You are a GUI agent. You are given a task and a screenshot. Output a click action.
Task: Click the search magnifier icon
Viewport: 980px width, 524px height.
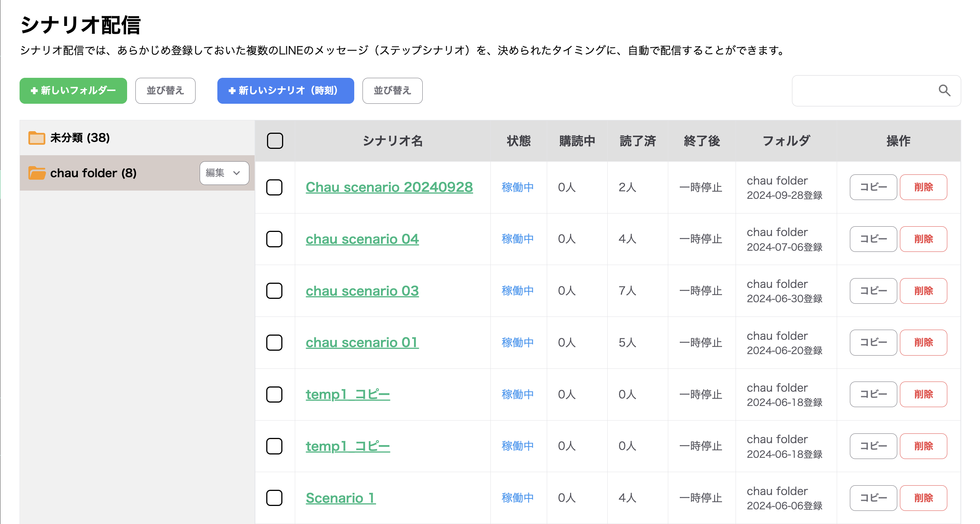click(944, 91)
